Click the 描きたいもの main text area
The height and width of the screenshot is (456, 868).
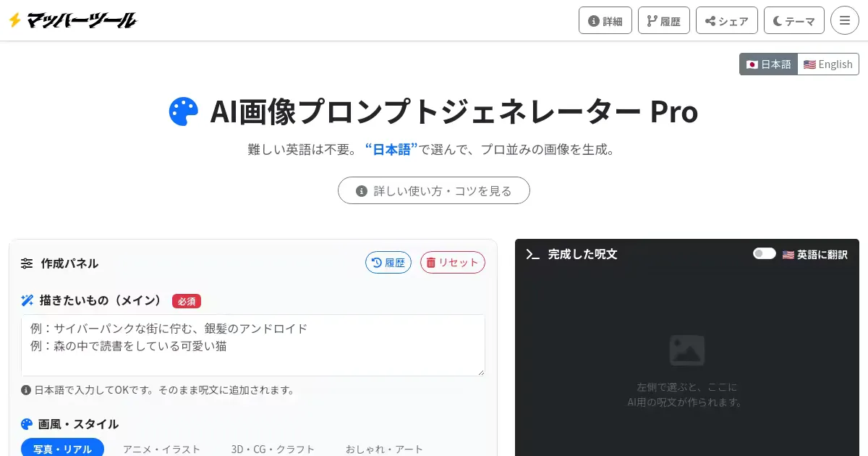(253, 345)
